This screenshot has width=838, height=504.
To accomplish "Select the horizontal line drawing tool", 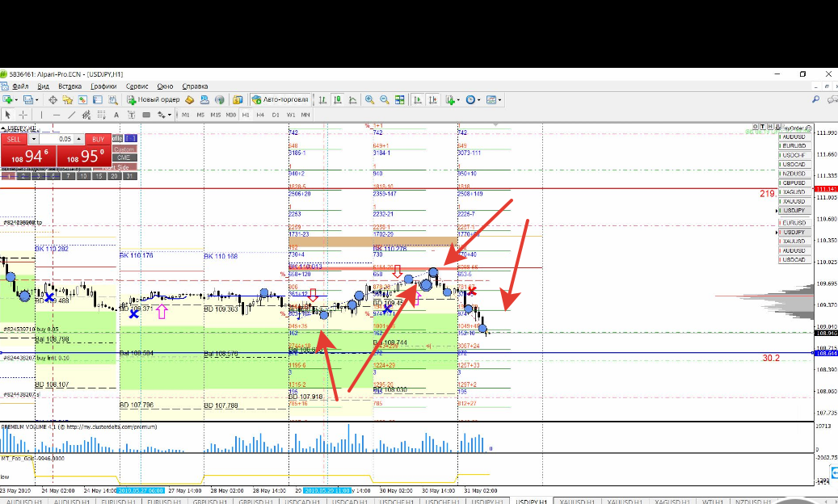I will pyautogui.click(x=57, y=115).
